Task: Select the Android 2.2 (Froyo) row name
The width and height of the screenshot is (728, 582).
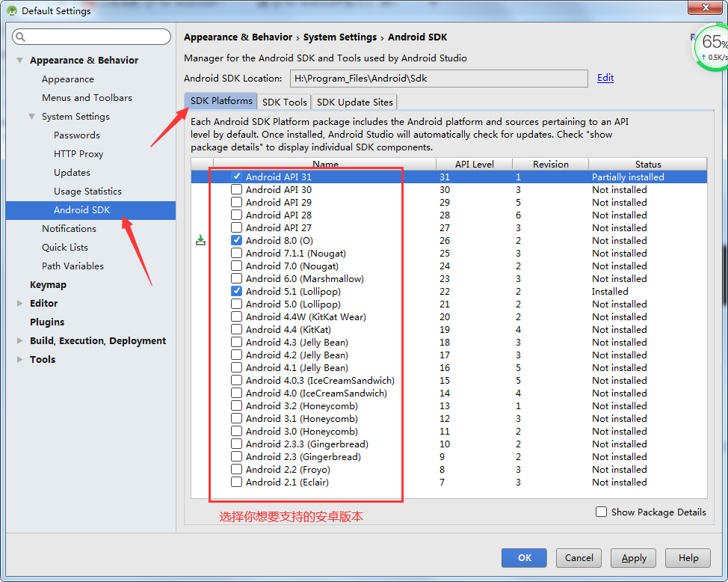Action: point(288,470)
